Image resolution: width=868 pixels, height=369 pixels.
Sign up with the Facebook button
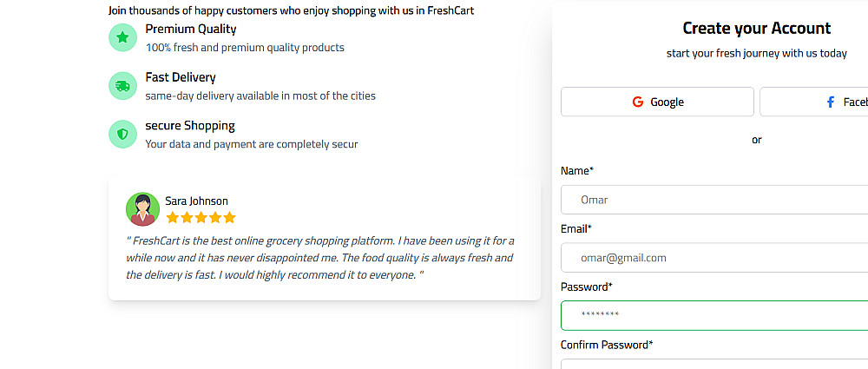816,102
